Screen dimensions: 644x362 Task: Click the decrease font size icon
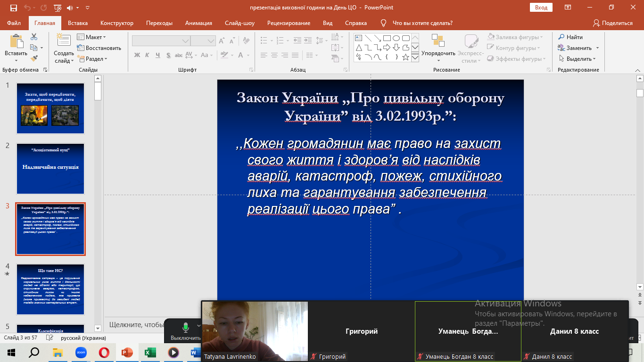click(232, 41)
